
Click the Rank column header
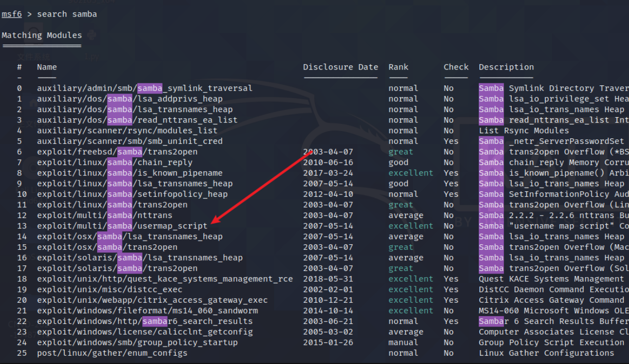point(399,67)
